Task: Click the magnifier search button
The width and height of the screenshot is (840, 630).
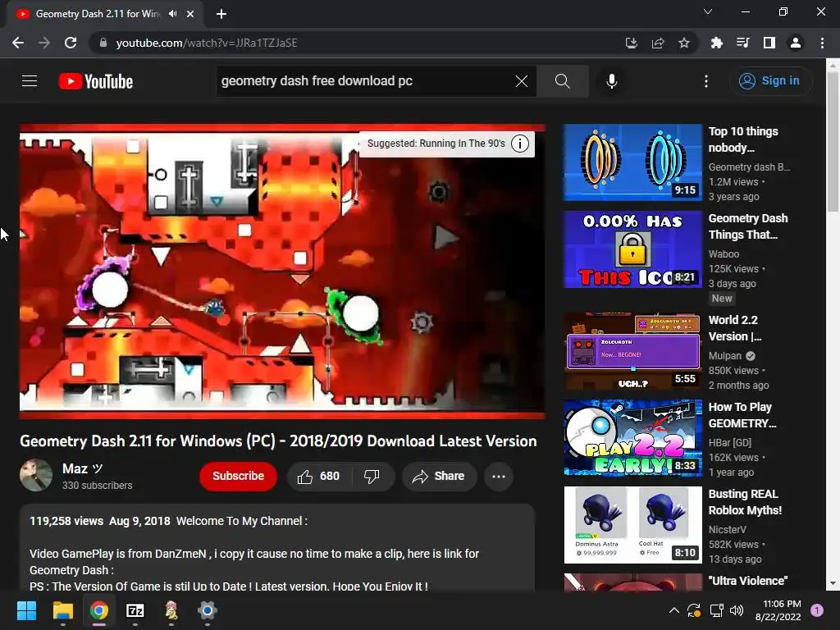Action: pyautogui.click(x=563, y=81)
